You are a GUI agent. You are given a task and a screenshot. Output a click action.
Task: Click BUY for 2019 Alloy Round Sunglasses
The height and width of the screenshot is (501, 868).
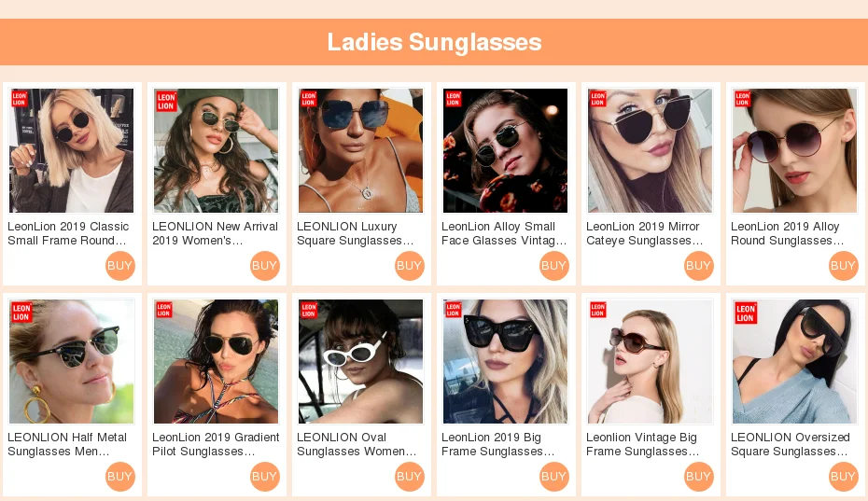point(844,266)
